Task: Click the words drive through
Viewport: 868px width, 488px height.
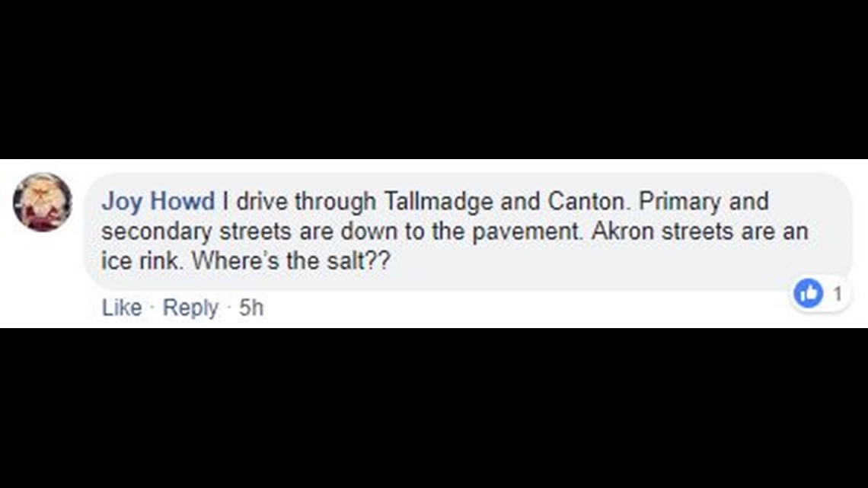Action: pos(306,202)
